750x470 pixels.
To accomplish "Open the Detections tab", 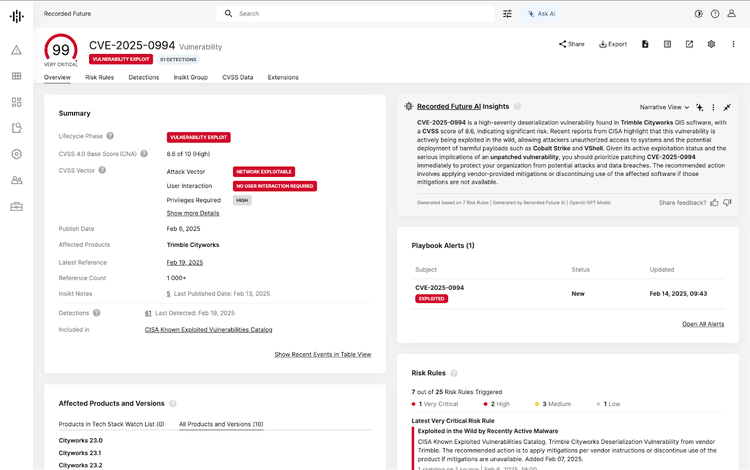I will click(143, 77).
